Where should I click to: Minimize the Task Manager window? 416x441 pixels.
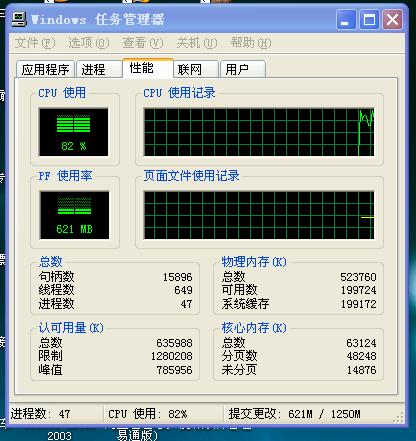[346, 20]
